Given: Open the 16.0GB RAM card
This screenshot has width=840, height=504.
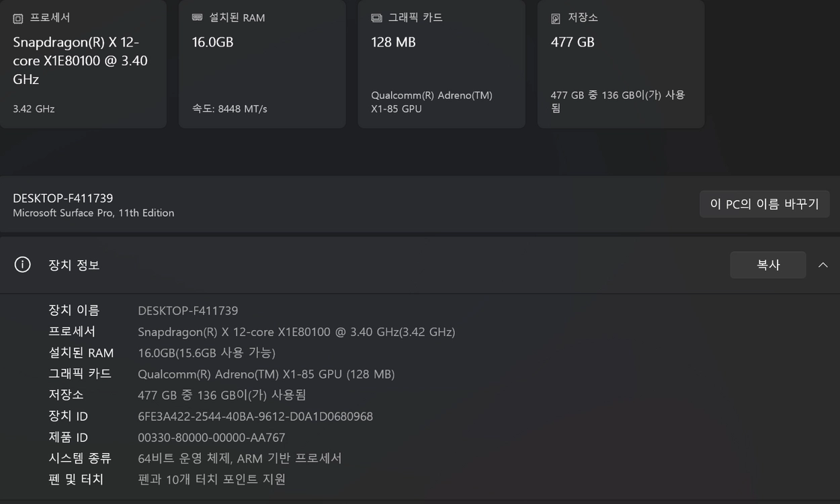Looking at the screenshot, I should click(x=262, y=64).
